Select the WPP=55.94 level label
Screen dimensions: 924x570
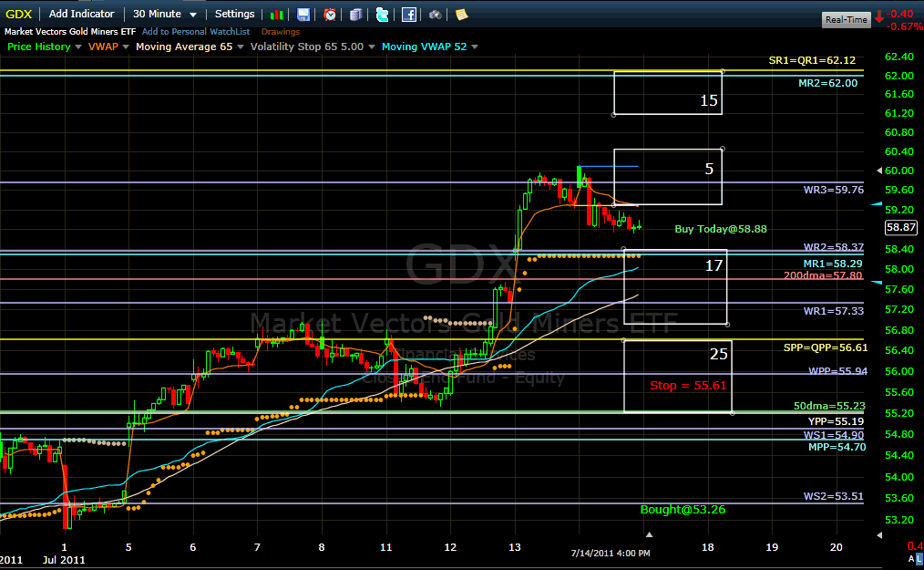pyautogui.click(x=837, y=371)
